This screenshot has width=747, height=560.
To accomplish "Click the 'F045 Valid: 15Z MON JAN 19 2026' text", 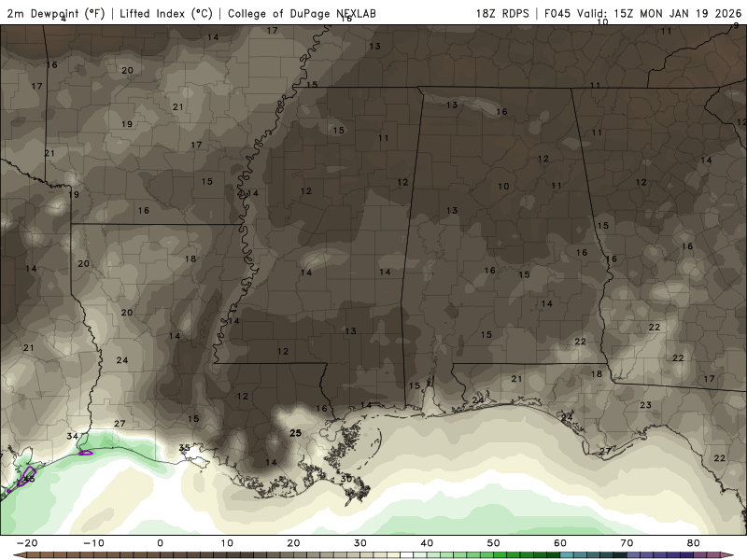I will 642,13.
